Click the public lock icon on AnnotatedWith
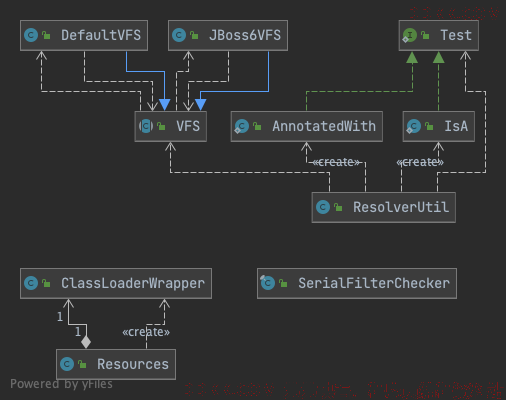 [x=257, y=126]
